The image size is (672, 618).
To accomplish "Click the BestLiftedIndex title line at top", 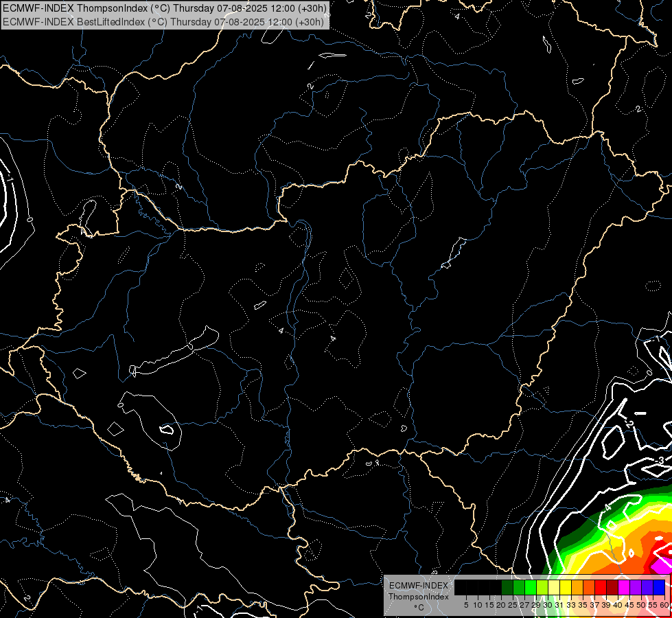I will [x=163, y=22].
